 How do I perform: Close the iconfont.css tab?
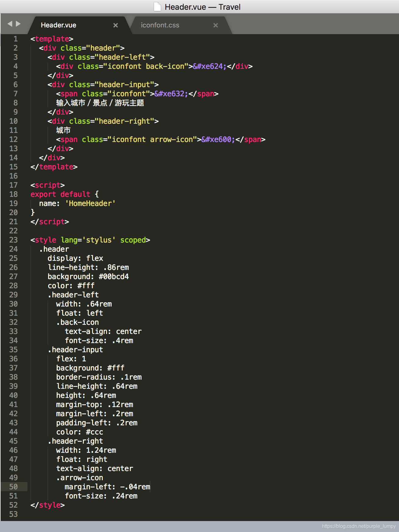click(216, 25)
